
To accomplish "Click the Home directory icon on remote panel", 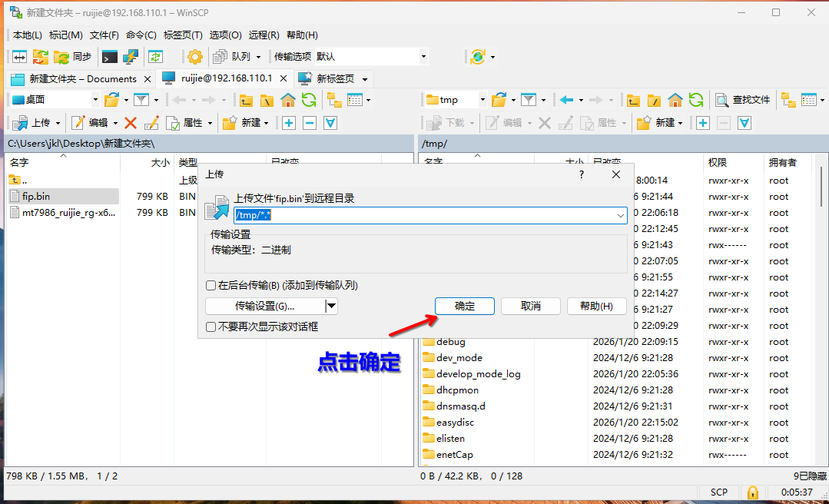I will [676, 101].
